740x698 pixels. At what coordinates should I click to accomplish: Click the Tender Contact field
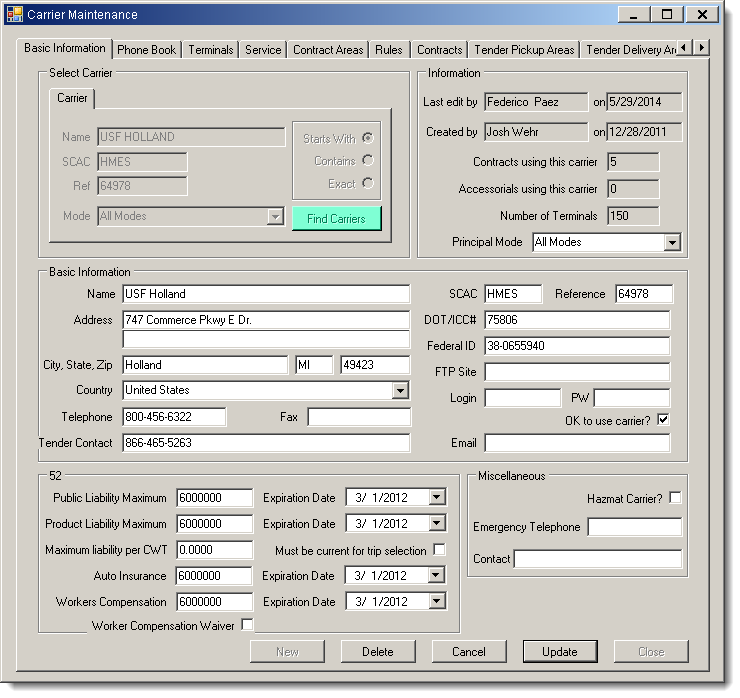coord(266,443)
